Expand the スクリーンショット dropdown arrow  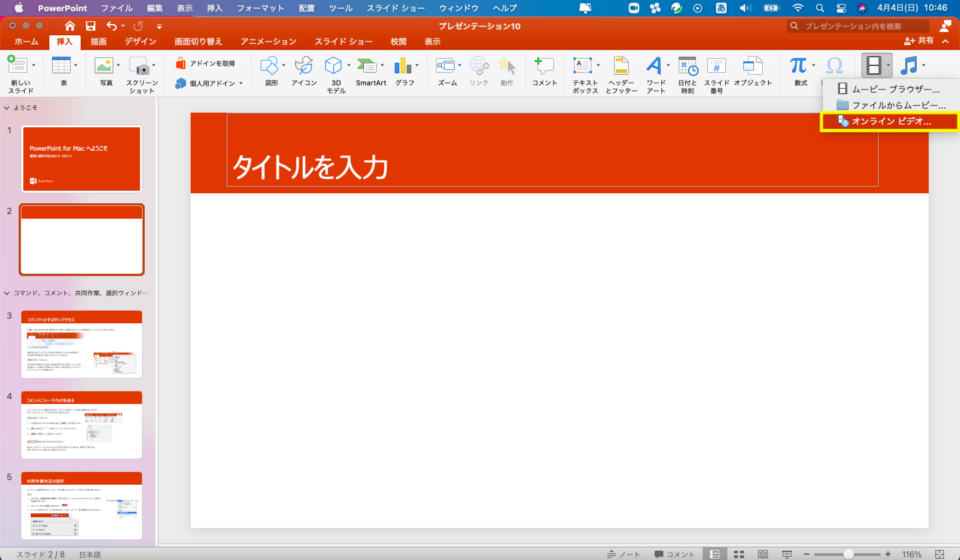[x=152, y=65]
